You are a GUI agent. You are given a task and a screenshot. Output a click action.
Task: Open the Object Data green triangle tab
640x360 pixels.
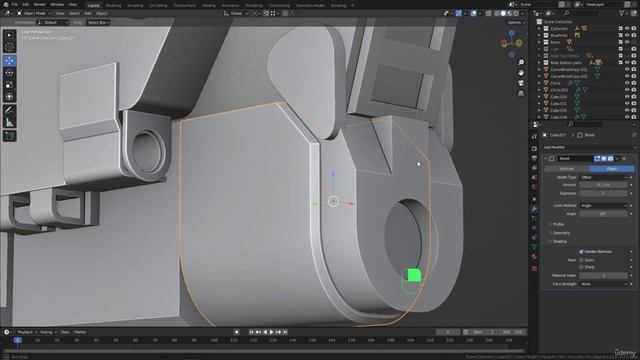click(x=534, y=247)
